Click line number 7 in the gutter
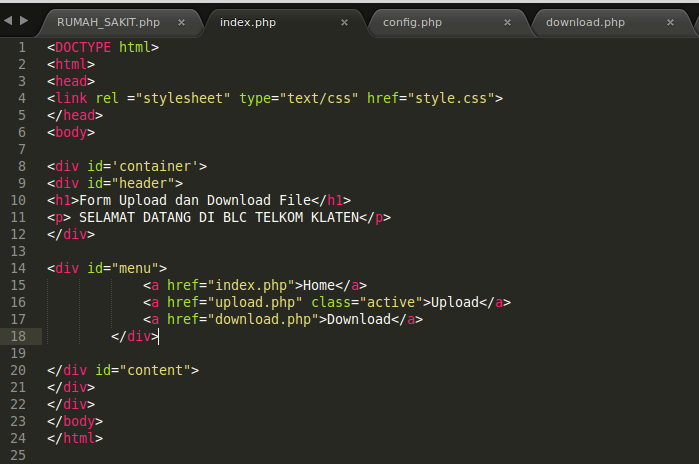Viewport: 699px width, 464px height. 22,149
